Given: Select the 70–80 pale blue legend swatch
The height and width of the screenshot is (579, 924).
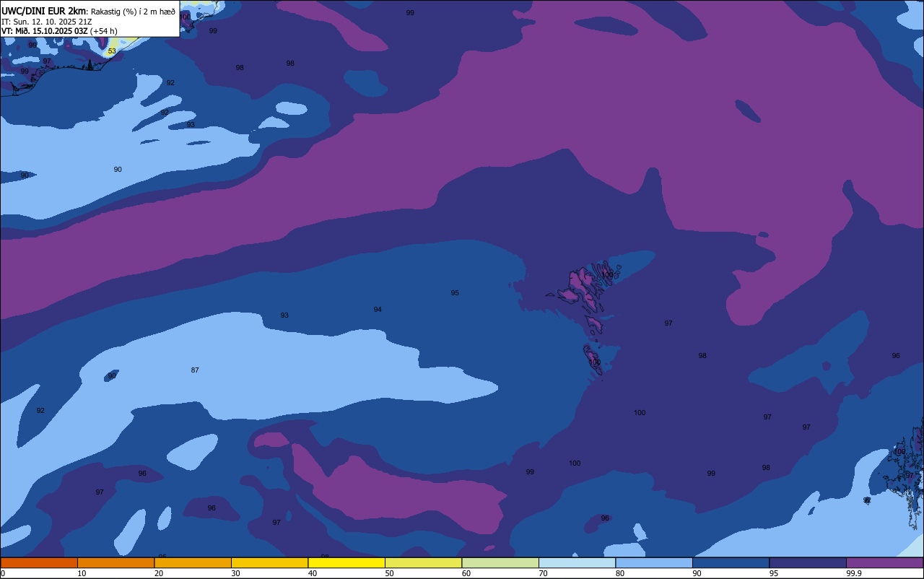Looking at the screenshot, I should pyautogui.click(x=577, y=562).
